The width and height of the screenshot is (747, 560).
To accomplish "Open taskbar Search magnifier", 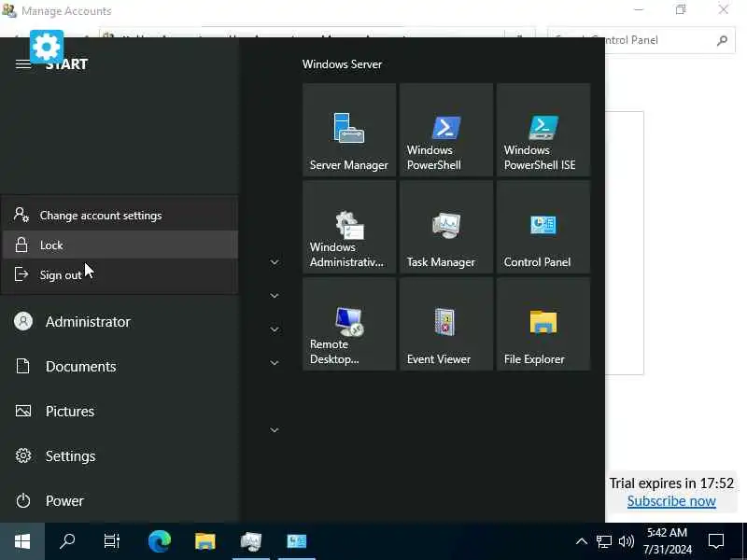I will 67,541.
